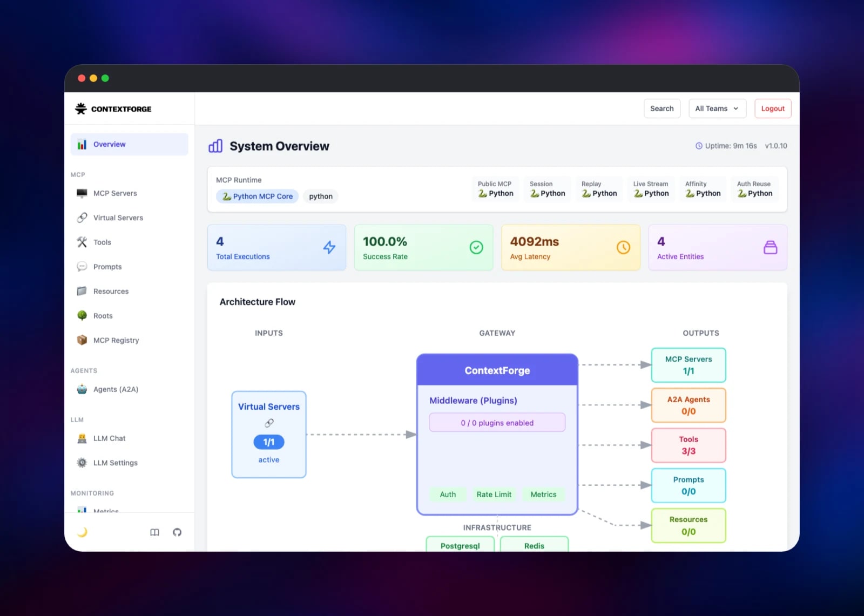
Task: Click the python runtime tag
Action: click(321, 197)
